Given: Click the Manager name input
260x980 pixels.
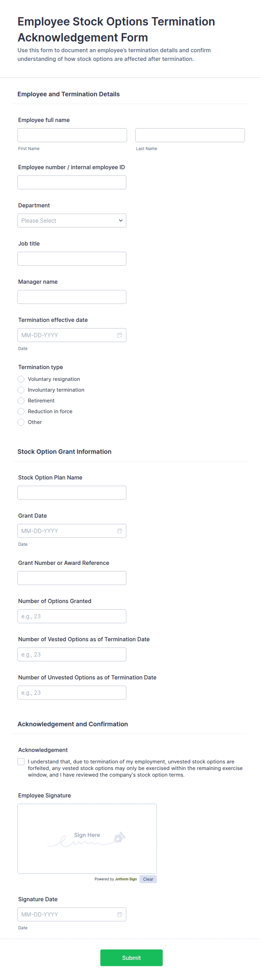Looking at the screenshot, I should (72, 297).
